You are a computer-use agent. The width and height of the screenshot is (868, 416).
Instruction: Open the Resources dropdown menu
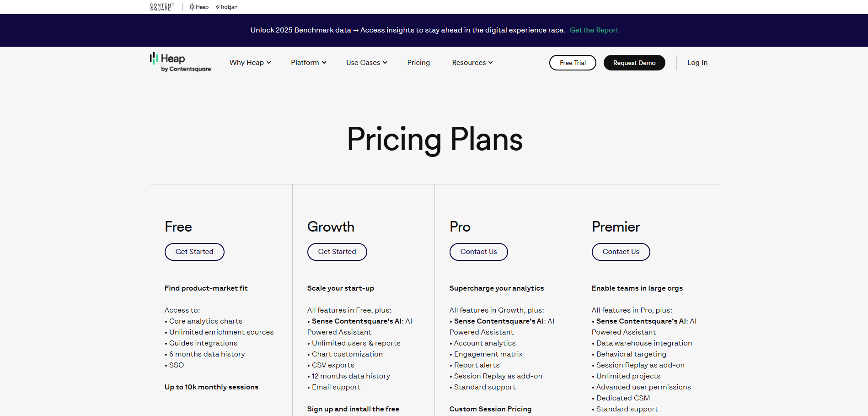pyautogui.click(x=472, y=62)
